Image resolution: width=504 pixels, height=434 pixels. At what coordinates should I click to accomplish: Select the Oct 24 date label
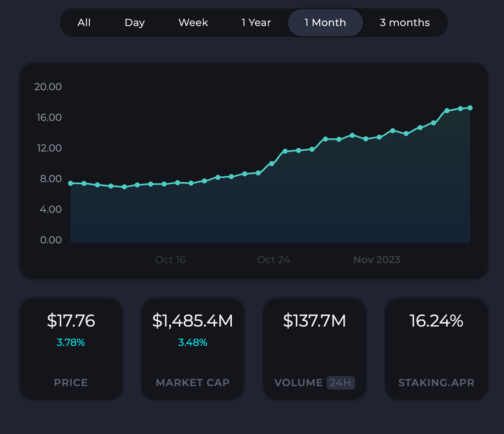click(273, 260)
